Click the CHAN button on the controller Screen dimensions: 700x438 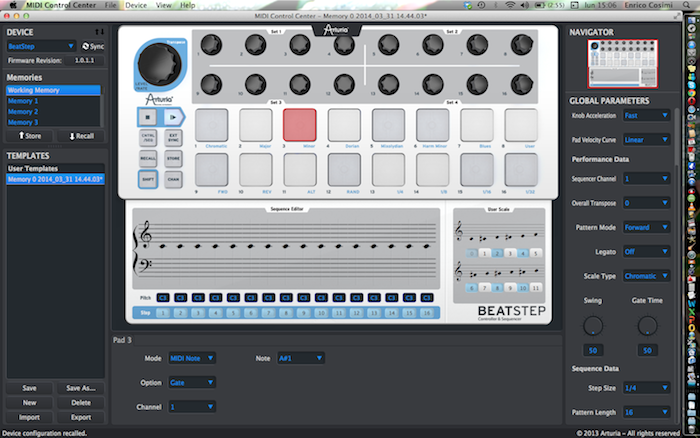(x=173, y=180)
